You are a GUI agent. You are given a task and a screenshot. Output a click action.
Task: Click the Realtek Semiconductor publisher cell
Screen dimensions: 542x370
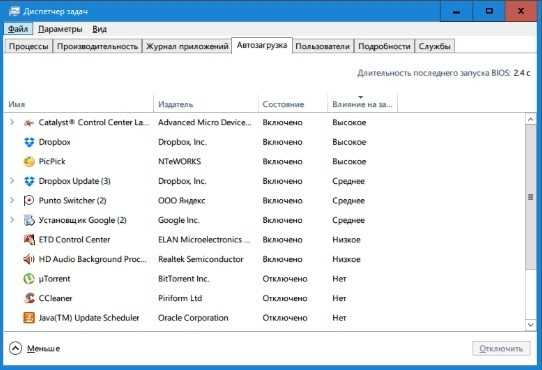click(201, 259)
